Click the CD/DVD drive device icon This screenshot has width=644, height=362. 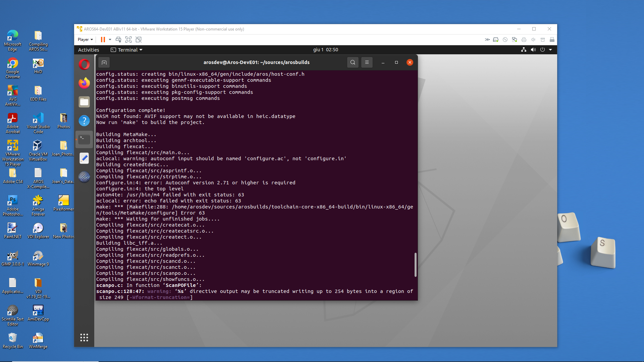click(x=505, y=40)
